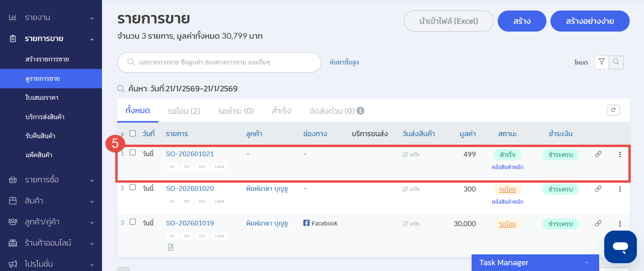Image resolution: width=644 pixels, height=271 pixels.
Task: Click the สร้างอย่างง่าย button
Action: click(590, 21)
